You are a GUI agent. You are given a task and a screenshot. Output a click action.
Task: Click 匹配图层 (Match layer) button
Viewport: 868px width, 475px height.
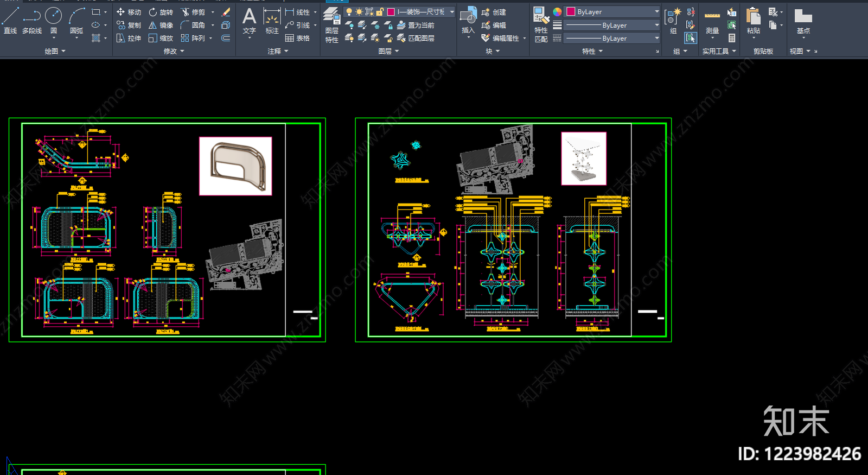(x=416, y=38)
